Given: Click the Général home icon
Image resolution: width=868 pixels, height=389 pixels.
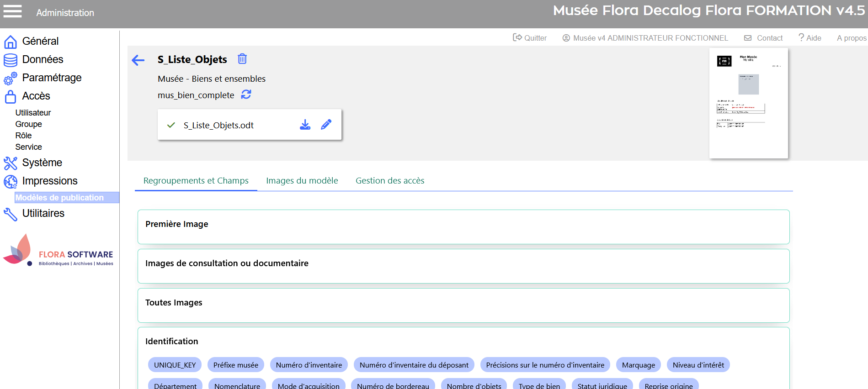Looking at the screenshot, I should 11,42.
